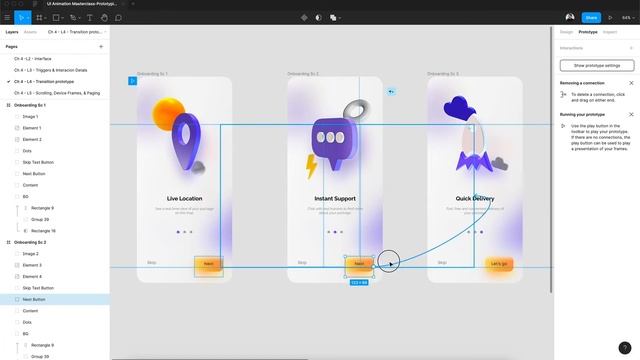Select the Hand tool
The image size is (640, 360).
104,18
